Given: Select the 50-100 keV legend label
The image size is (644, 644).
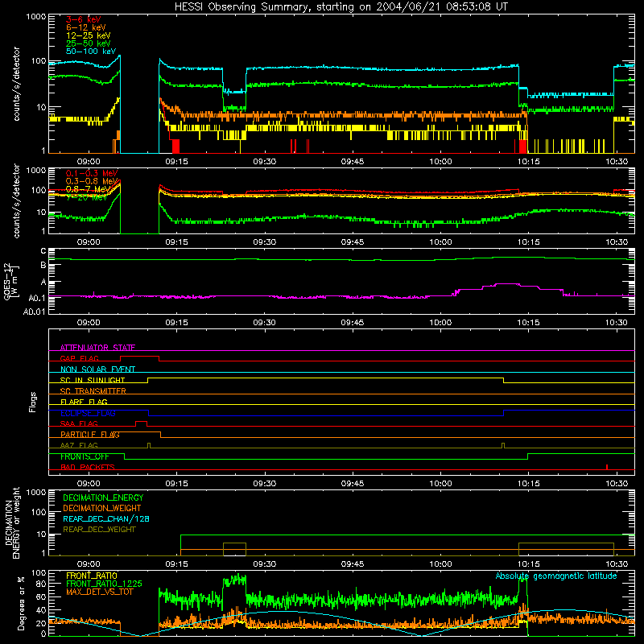Looking at the screenshot, I should [91, 52].
